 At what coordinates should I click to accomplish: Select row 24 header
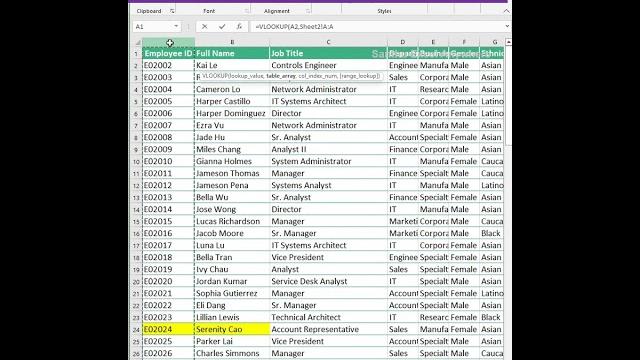tap(136, 329)
